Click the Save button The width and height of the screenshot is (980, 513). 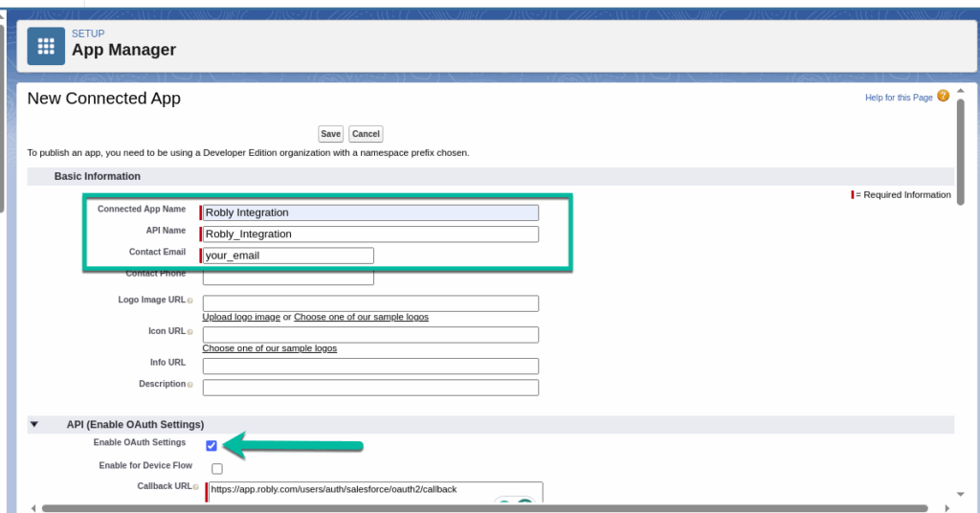[x=330, y=134]
